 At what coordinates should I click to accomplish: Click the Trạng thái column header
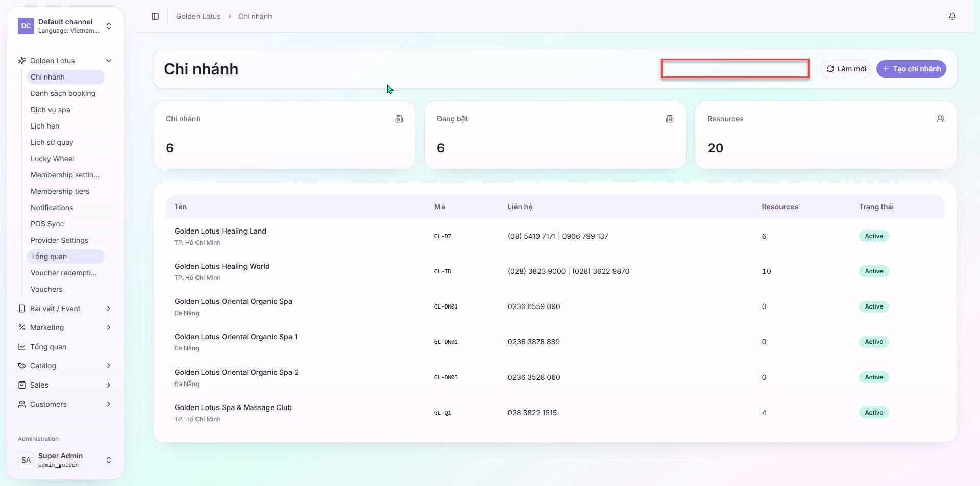[x=876, y=207]
